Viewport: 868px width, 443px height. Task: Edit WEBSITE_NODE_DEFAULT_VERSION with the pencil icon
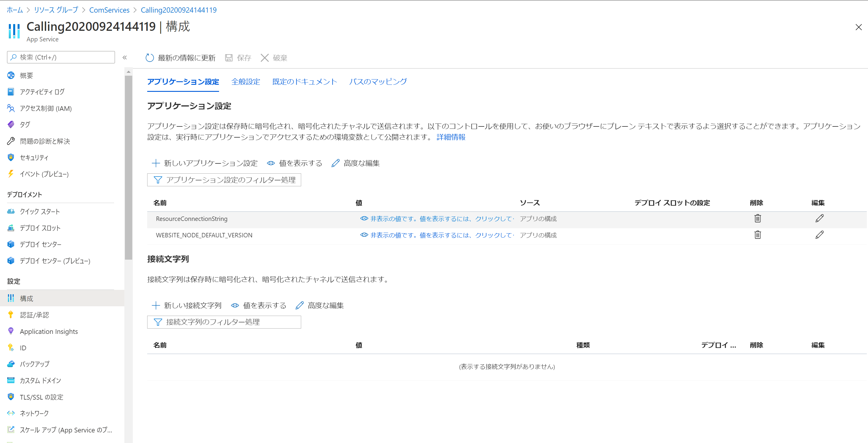click(x=820, y=235)
